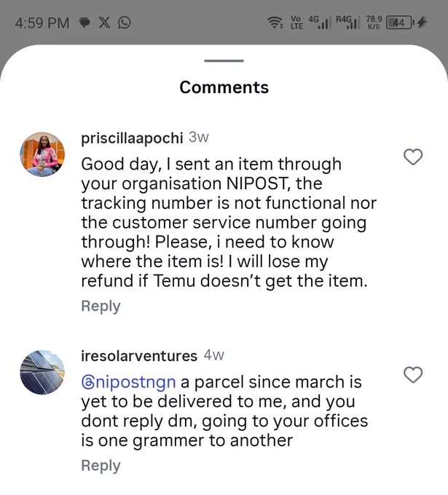448x495 pixels.
Task: Tap the priscillaapochi username
Action: (x=132, y=138)
